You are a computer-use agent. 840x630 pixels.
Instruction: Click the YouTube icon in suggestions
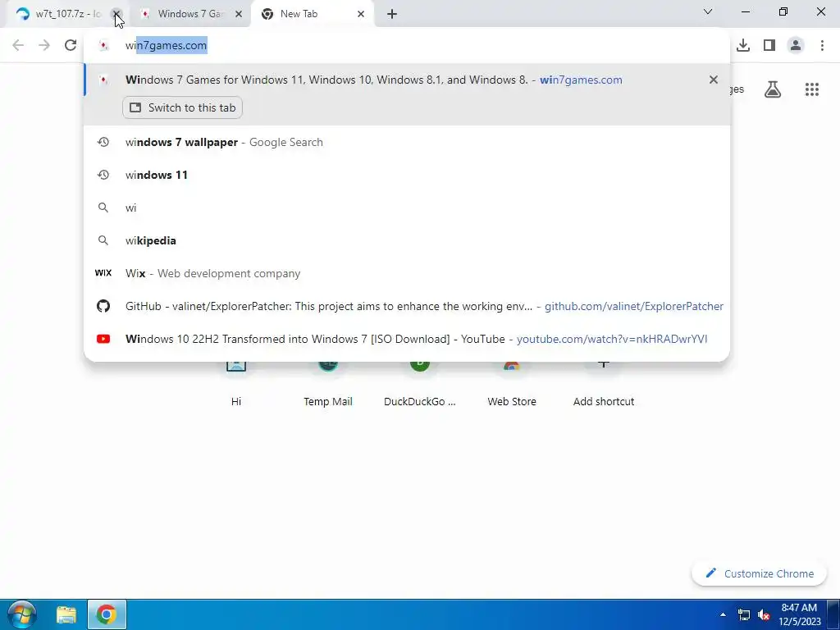click(103, 339)
